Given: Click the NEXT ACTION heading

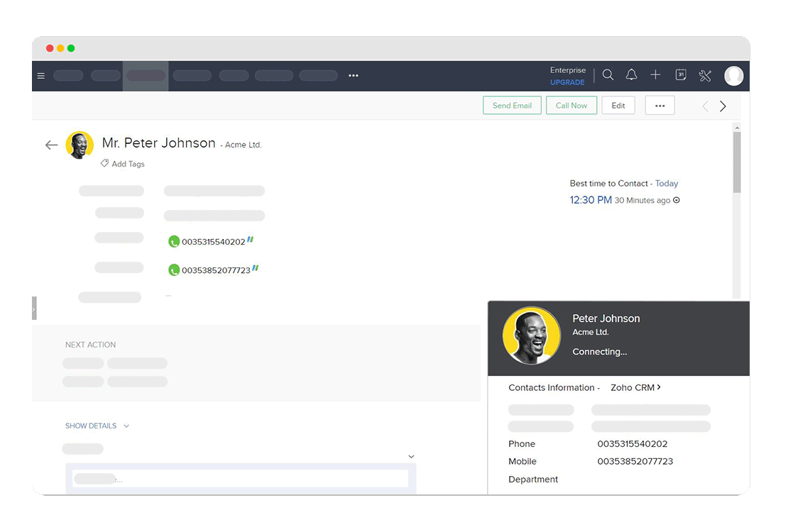Looking at the screenshot, I should coord(90,345).
